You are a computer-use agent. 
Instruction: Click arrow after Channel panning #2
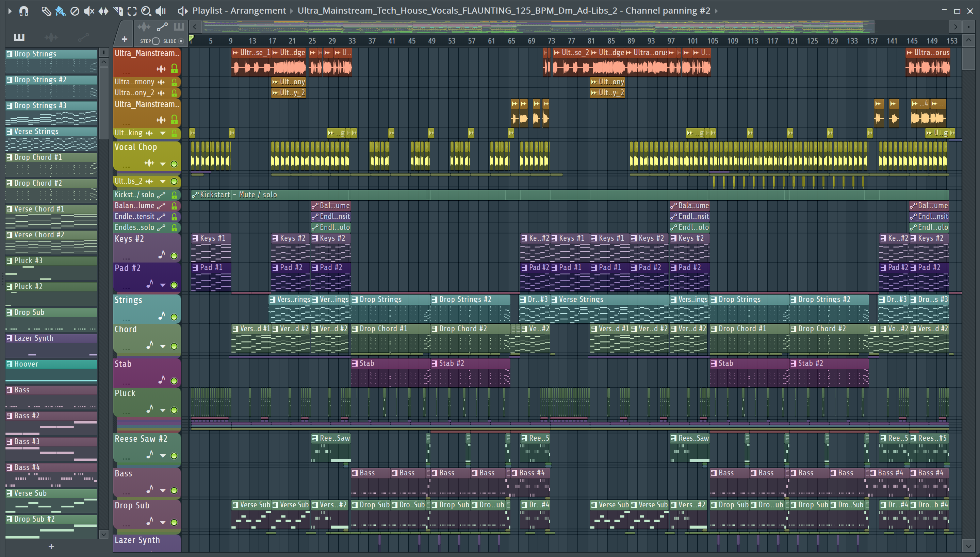(716, 11)
